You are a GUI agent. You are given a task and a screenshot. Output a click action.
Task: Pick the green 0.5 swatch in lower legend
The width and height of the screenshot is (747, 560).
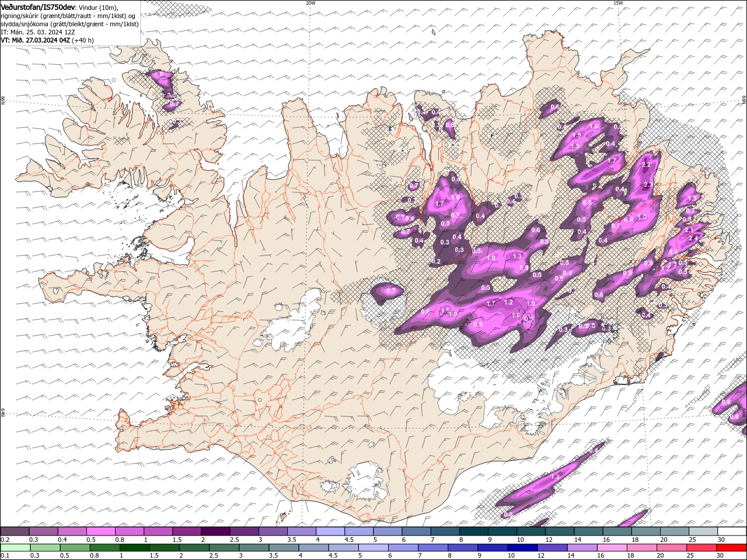pyautogui.click(x=75, y=548)
